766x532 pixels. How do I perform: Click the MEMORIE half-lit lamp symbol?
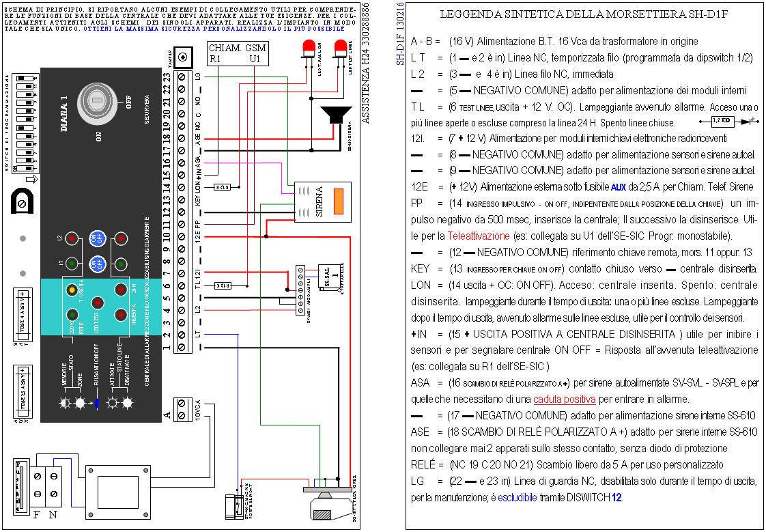click(x=65, y=404)
